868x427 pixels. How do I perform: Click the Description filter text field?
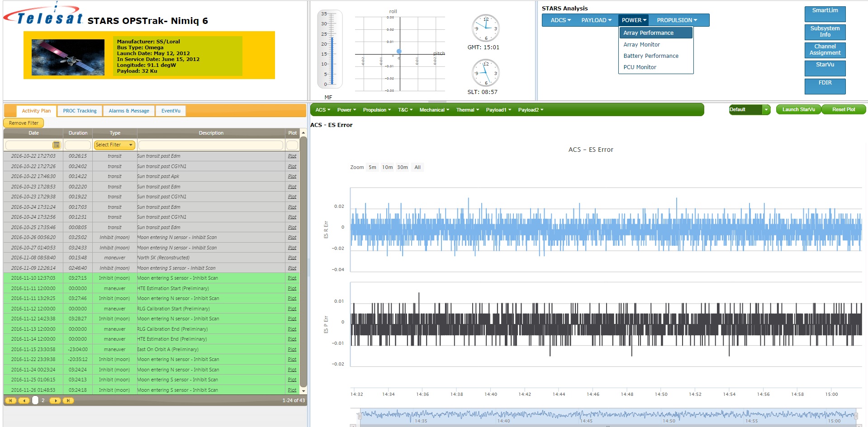(211, 145)
